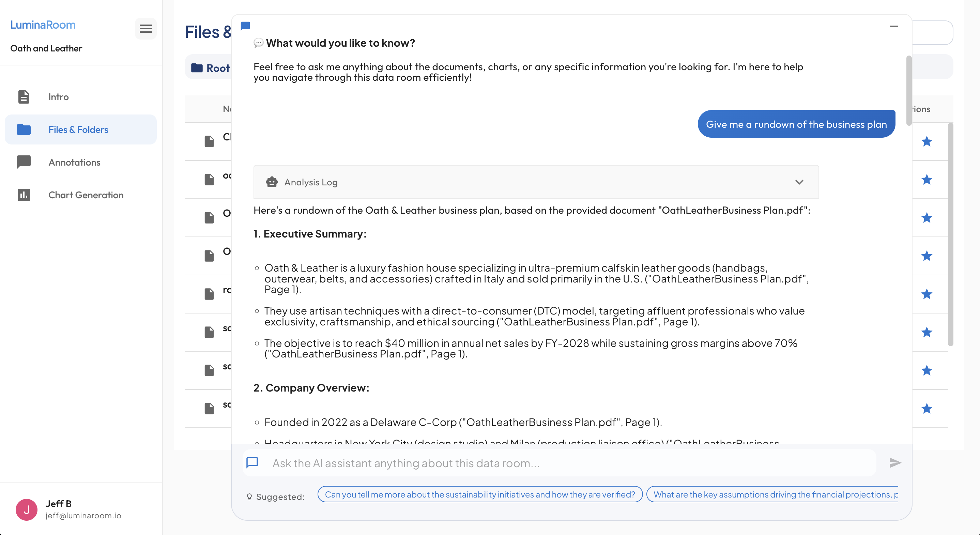The height and width of the screenshot is (535, 980).
Task: Click the chat panel vertical scrollbar
Action: [909, 91]
